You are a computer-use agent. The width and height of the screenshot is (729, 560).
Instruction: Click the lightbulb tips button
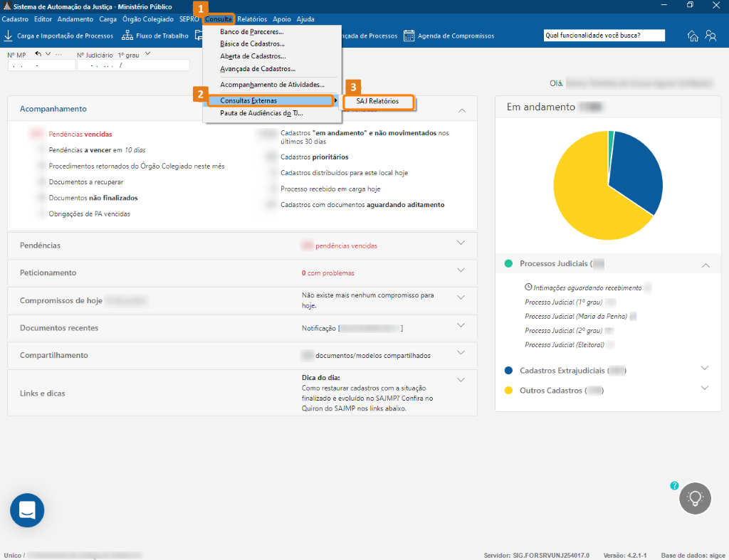coord(695,498)
